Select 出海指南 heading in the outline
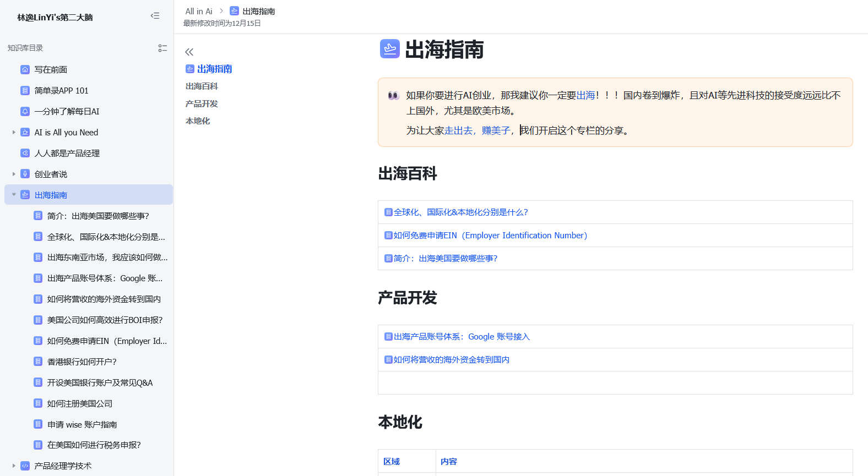This screenshot has height=476, width=868. click(x=215, y=69)
